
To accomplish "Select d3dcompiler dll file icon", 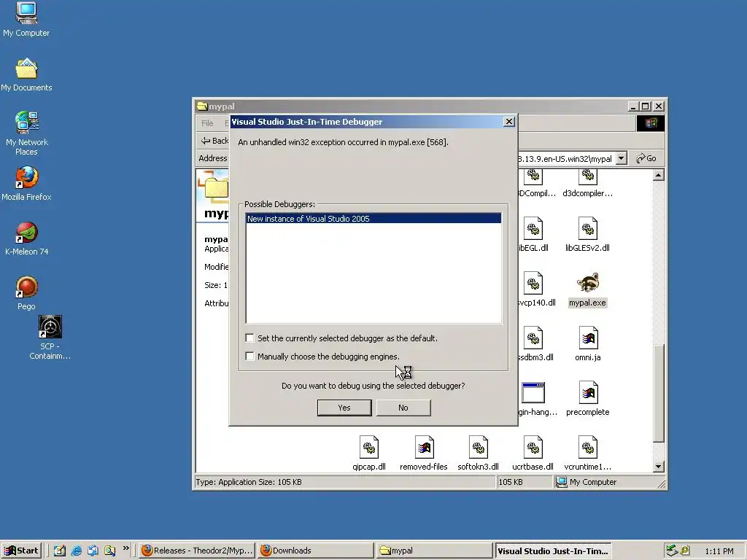I will pyautogui.click(x=587, y=176).
